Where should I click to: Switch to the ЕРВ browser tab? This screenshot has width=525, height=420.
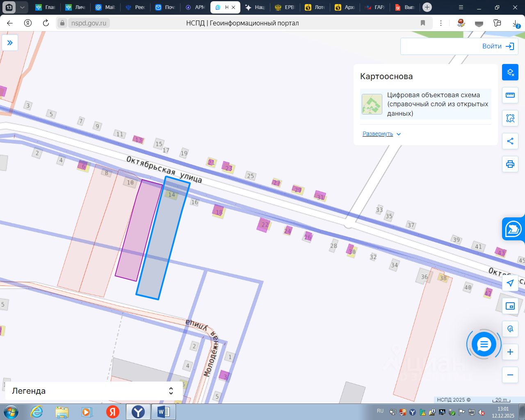(285, 7)
